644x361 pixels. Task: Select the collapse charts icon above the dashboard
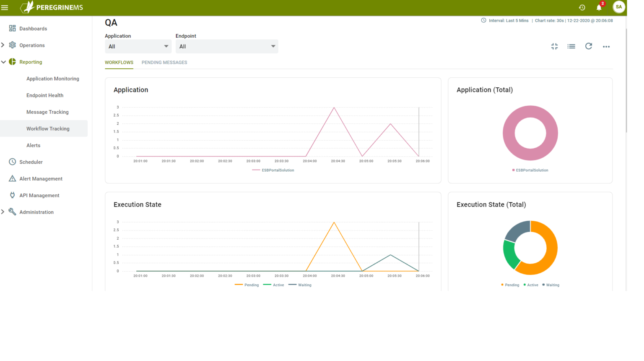point(554,47)
